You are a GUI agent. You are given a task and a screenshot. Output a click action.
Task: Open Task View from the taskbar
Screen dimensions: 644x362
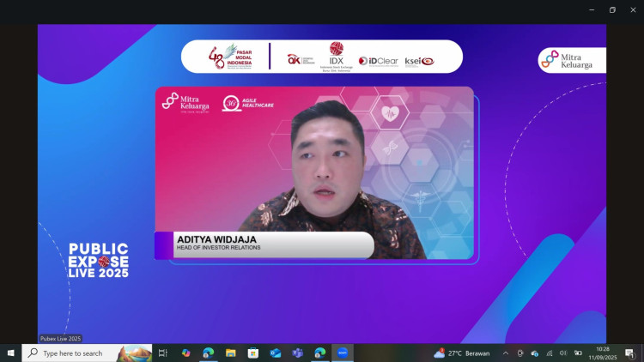click(x=163, y=353)
